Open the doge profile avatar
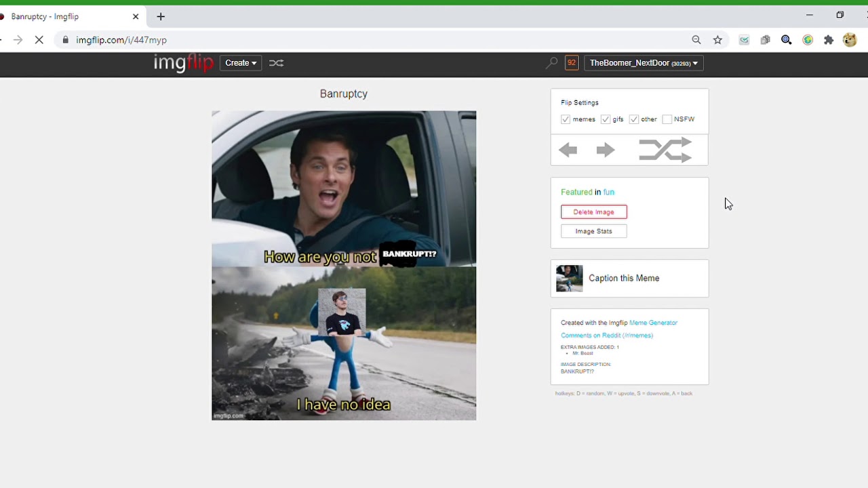Viewport: 868px width, 488px height. point(850,40)
